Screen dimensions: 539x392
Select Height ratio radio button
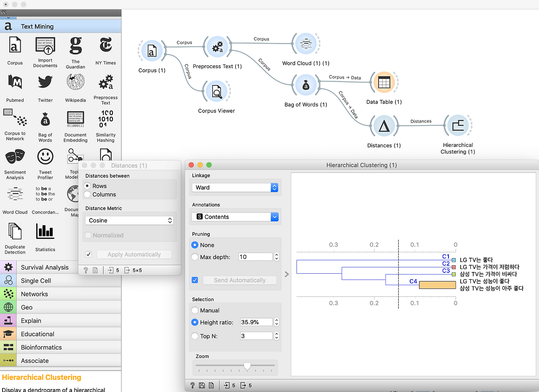(195, 322)
